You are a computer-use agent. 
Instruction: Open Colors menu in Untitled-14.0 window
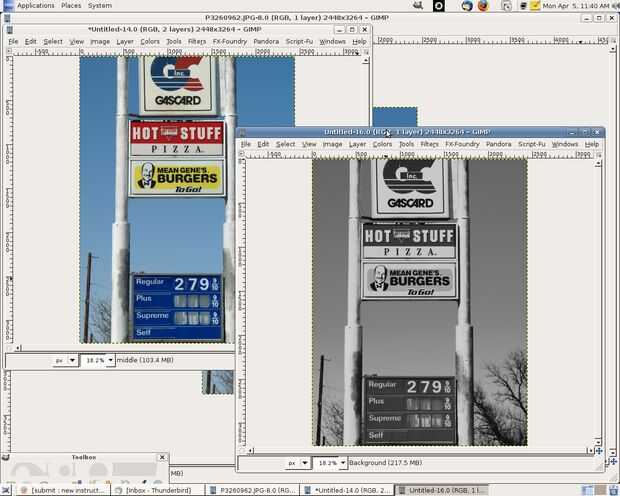tap(150, 42)
